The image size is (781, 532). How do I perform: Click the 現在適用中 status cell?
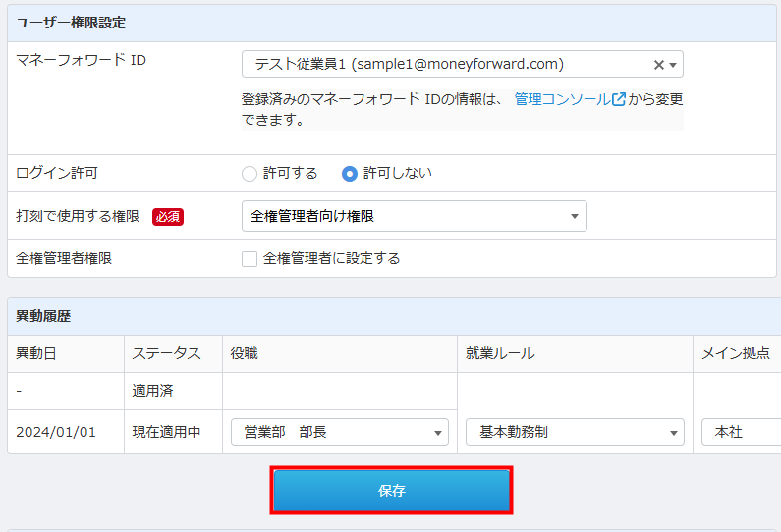click(167, 432)
